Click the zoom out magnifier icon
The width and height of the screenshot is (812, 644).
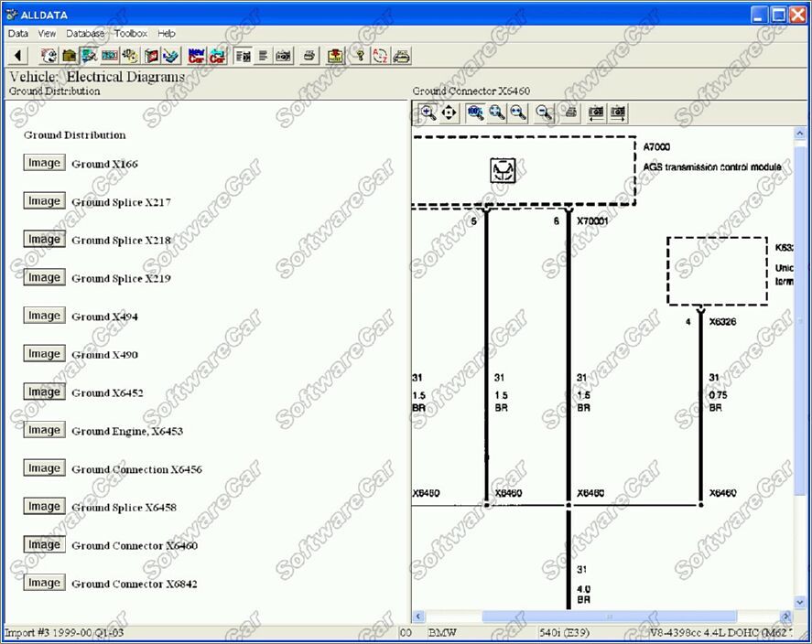tap(544, 113)
